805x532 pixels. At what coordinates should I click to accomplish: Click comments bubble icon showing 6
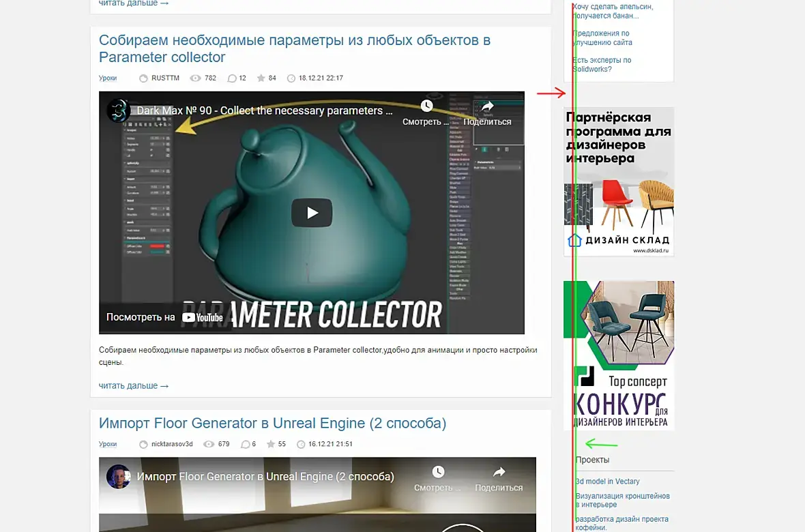click(x=246, y=444)
